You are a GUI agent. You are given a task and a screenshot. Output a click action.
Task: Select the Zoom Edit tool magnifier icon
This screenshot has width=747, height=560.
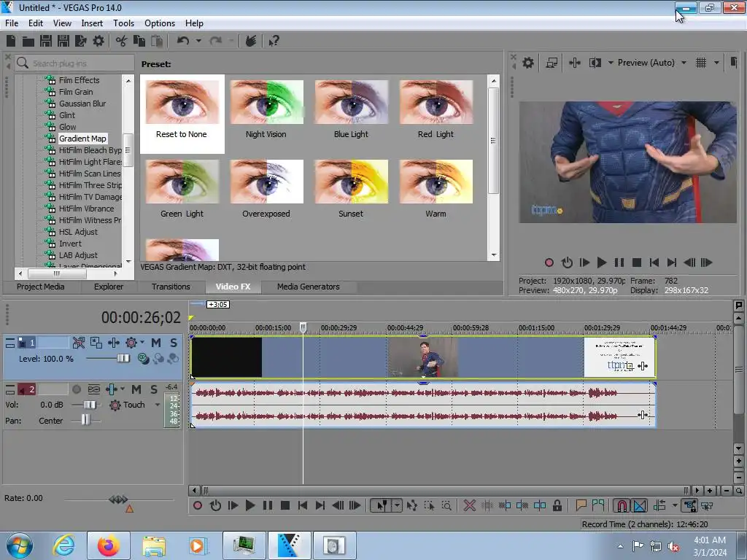446,505
